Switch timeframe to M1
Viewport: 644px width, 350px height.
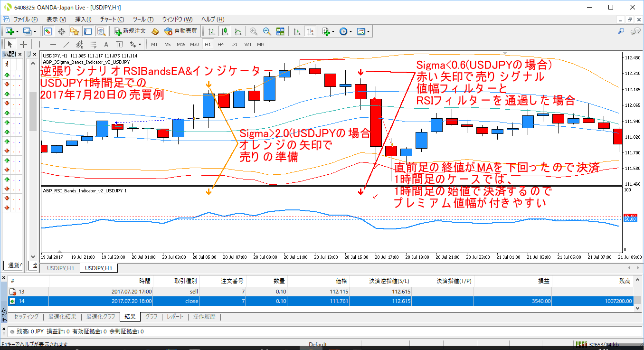click(154, 44)
